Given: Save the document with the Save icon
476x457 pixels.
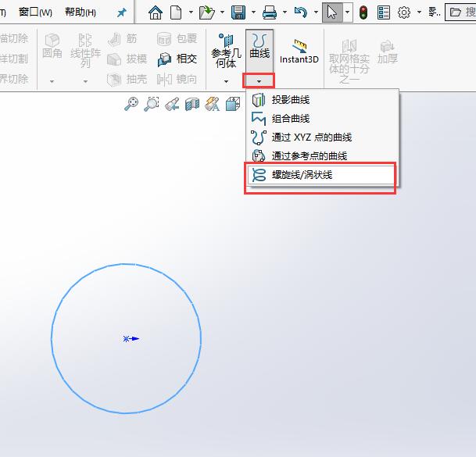Looking at the screenshot, I should (x=238, y=12).
